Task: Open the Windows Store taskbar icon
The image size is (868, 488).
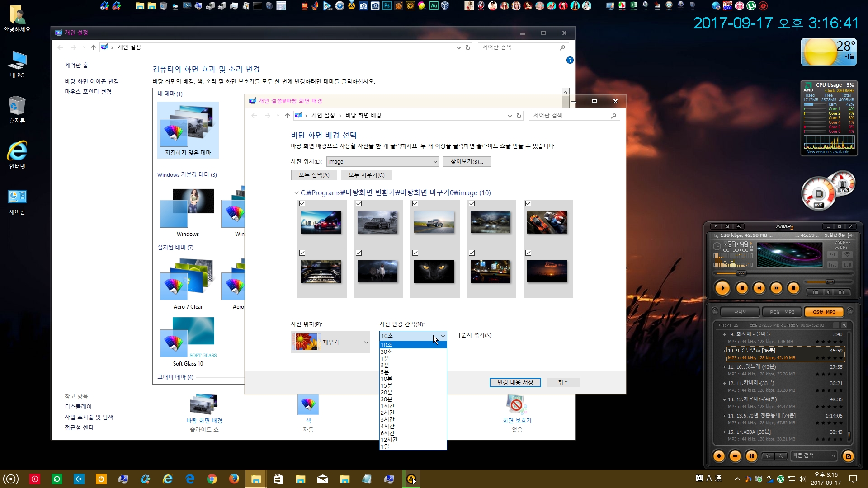Action: pyautogui.click(x=278, y=479)
